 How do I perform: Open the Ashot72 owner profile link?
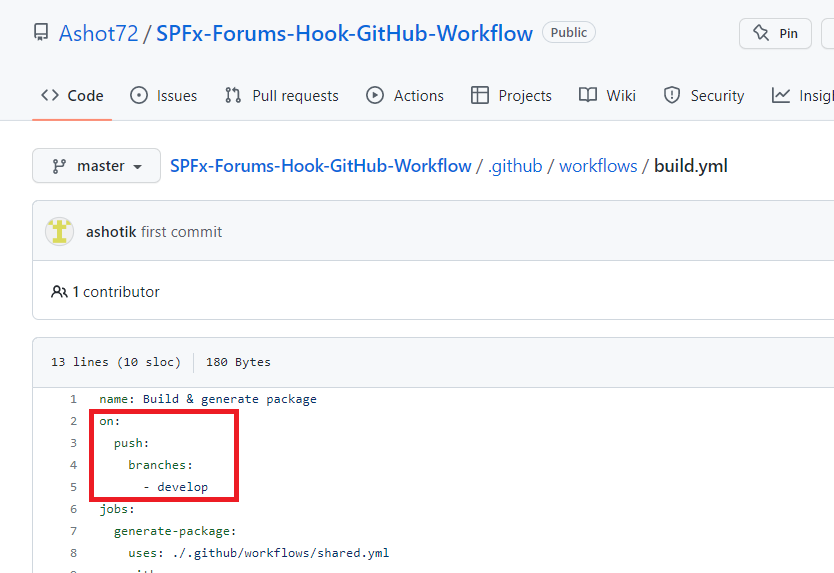(98, 33)
